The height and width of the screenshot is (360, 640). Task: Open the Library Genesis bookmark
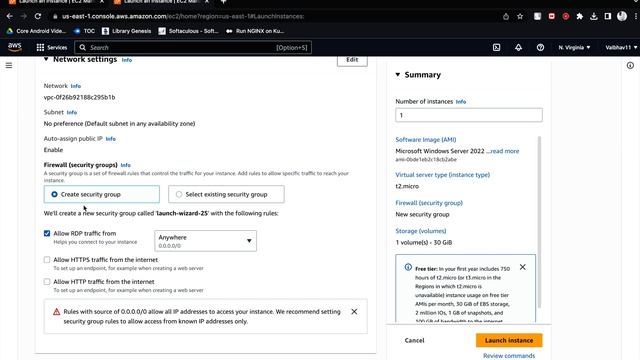pos(127,31)
